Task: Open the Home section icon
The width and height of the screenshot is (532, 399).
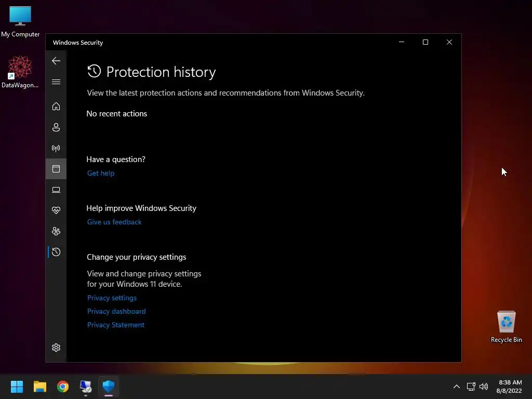Action: [x=56, y=107]
